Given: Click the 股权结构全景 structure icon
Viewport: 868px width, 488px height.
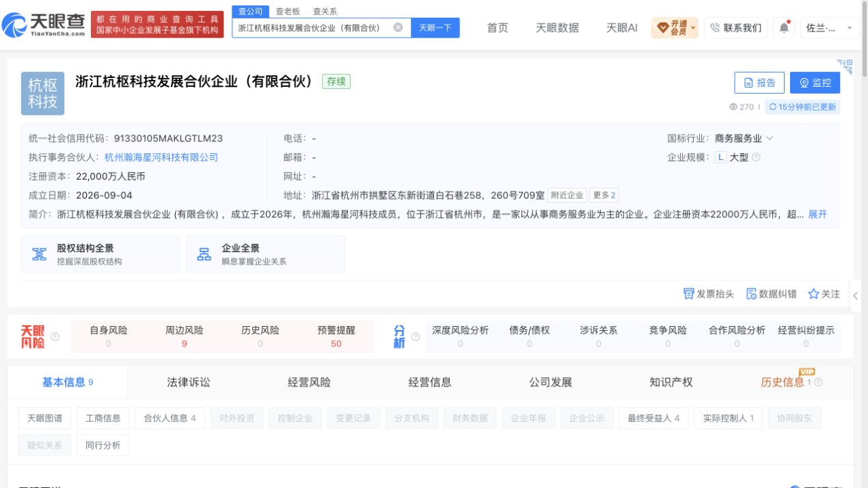Looking at the screenshot, I should click(x=39, y=254).
